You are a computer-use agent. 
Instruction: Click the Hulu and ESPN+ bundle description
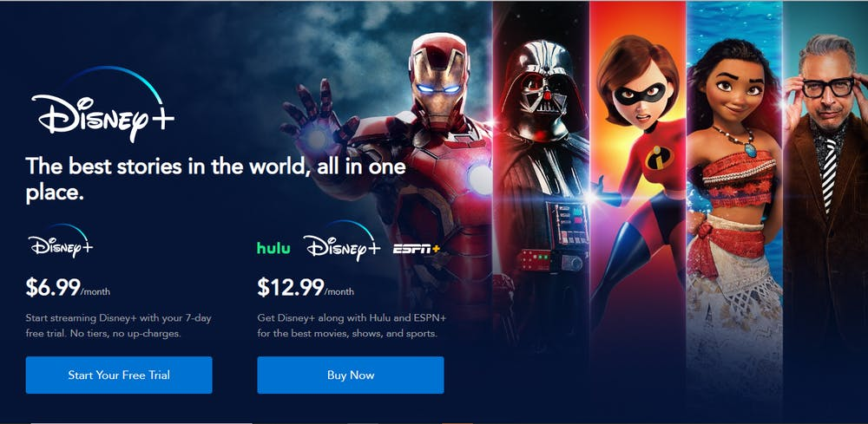(x=352, y=326)
